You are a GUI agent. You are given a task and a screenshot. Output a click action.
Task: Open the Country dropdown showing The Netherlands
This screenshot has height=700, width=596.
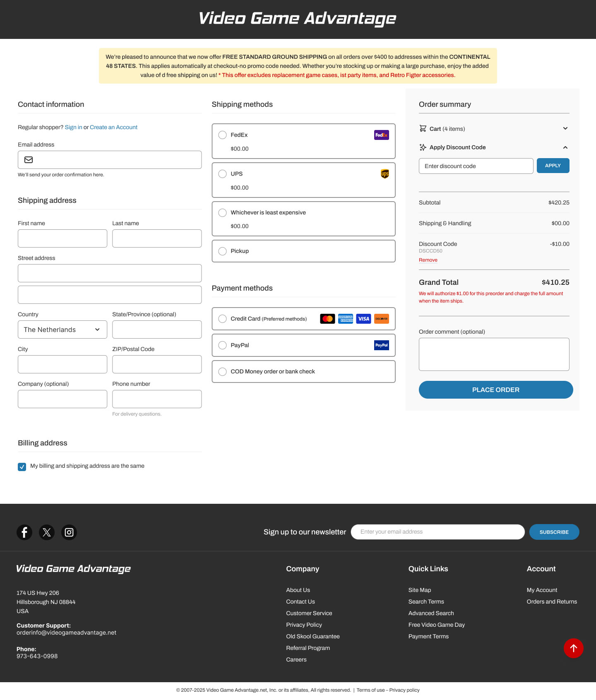pyautogui.click(x=62, y=330)
